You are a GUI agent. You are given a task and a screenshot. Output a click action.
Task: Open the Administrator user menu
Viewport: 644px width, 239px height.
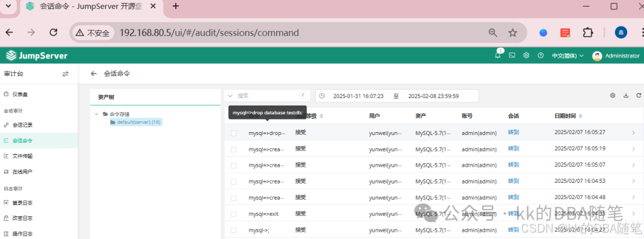615,56
